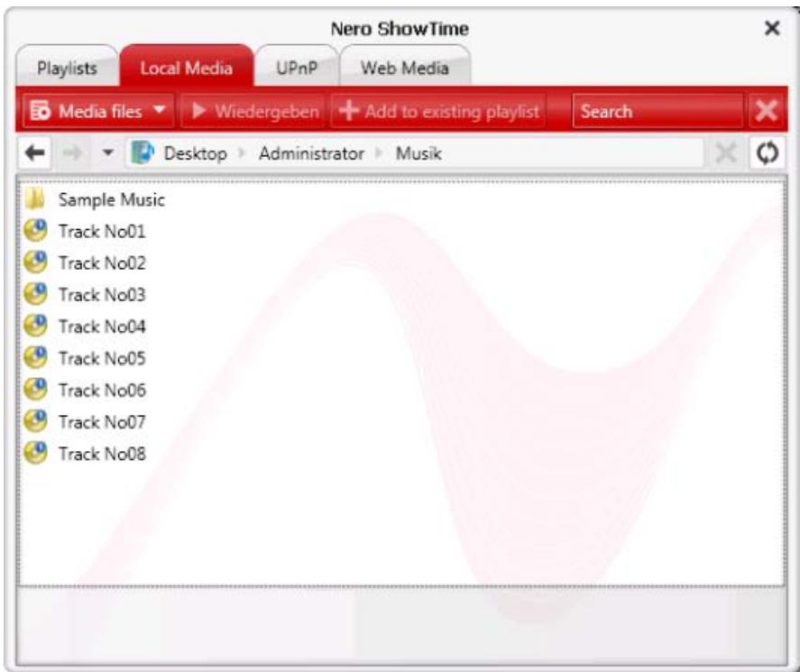The width and height of the screenshot is (800, 672).
Task: Click the music library icon beside Desktop
Action: click(x=143, y=152)
